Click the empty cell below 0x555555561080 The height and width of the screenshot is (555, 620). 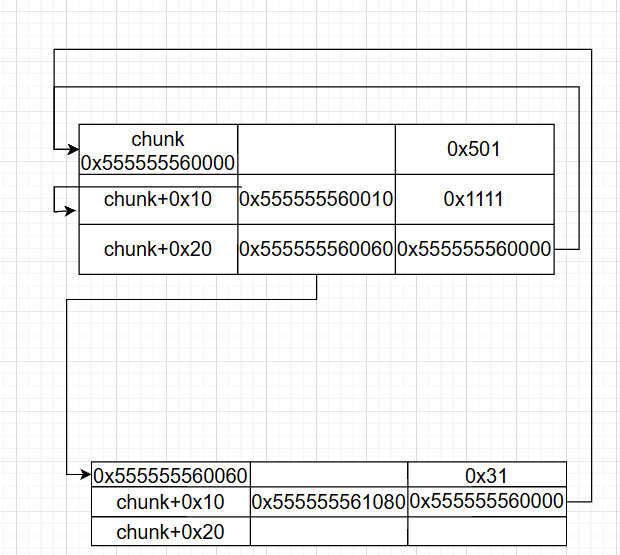point(328,531)
